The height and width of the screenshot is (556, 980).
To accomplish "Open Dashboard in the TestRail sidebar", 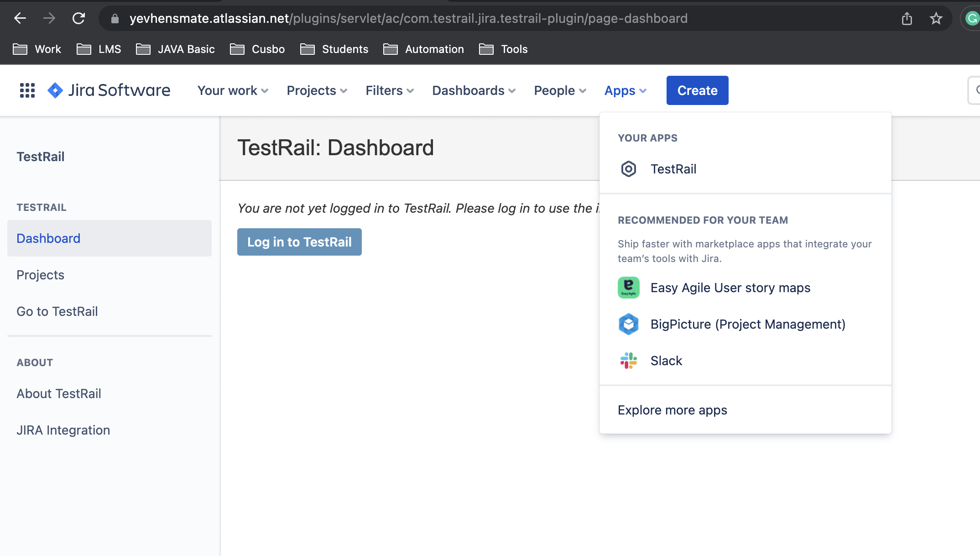I will tap(109, 238).
